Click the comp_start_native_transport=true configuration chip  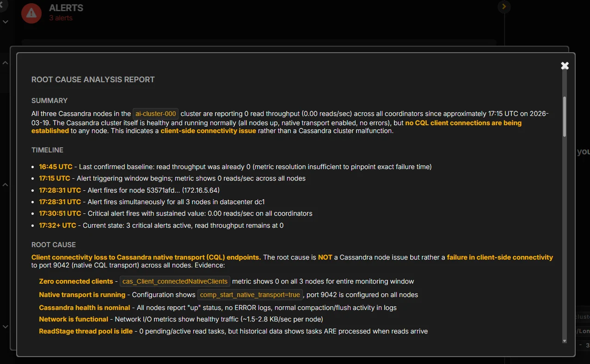[250, 294]
